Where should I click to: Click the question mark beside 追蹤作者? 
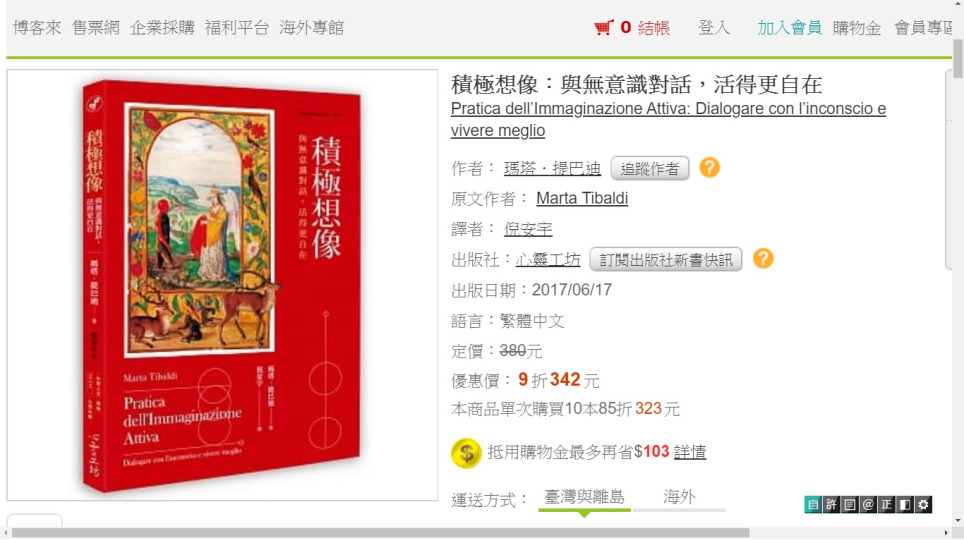pyautogui.click(x=709, y=167)
